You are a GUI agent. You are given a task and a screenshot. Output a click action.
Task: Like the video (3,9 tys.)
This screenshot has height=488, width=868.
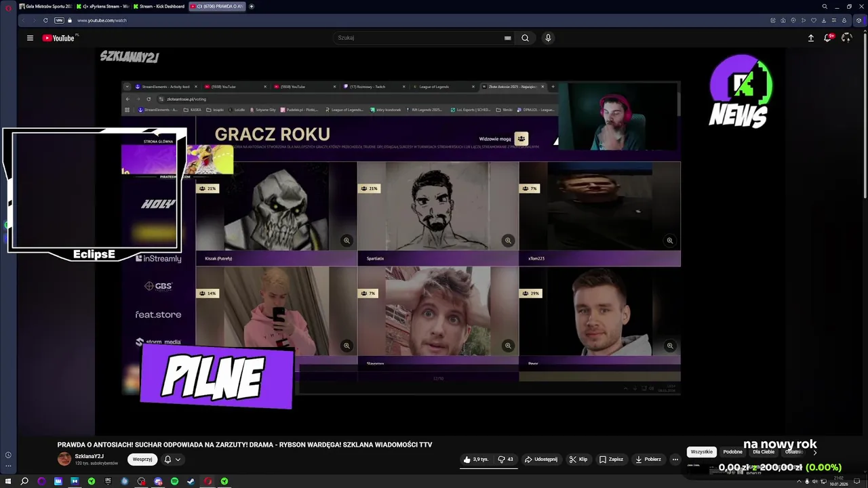tap(475, 460)
